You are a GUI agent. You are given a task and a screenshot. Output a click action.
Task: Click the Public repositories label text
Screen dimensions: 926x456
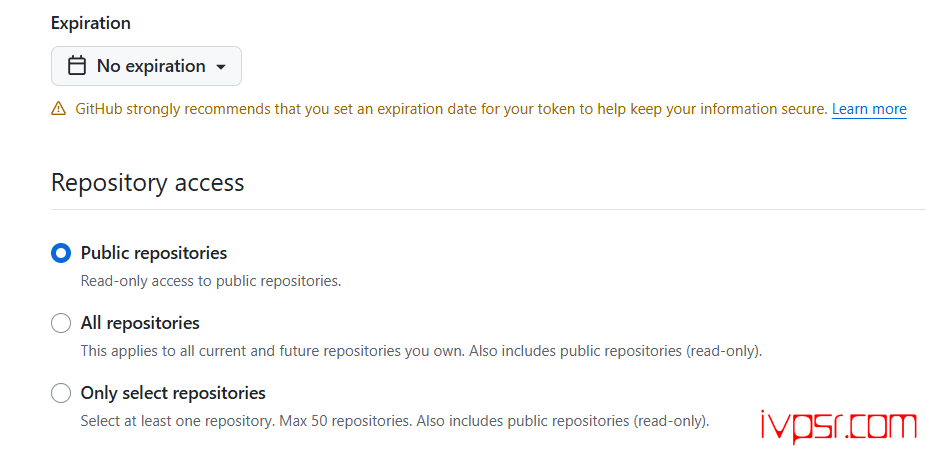[x=153, y=253]
